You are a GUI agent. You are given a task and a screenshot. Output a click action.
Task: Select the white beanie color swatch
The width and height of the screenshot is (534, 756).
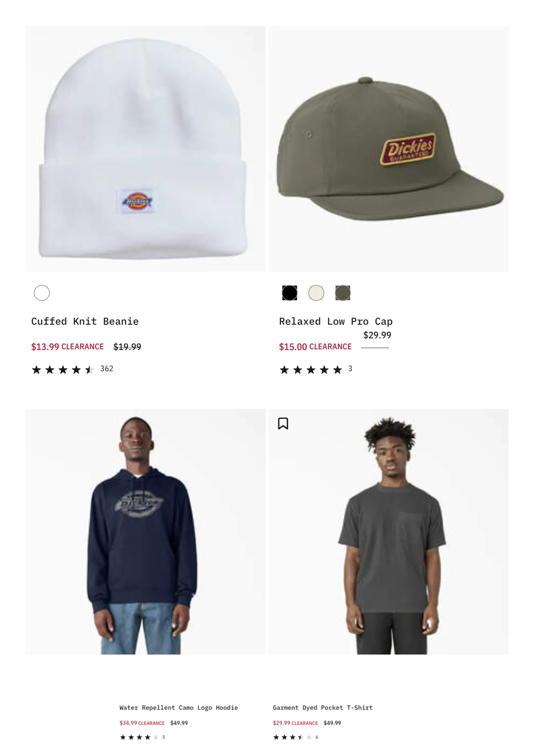[42, 293]
